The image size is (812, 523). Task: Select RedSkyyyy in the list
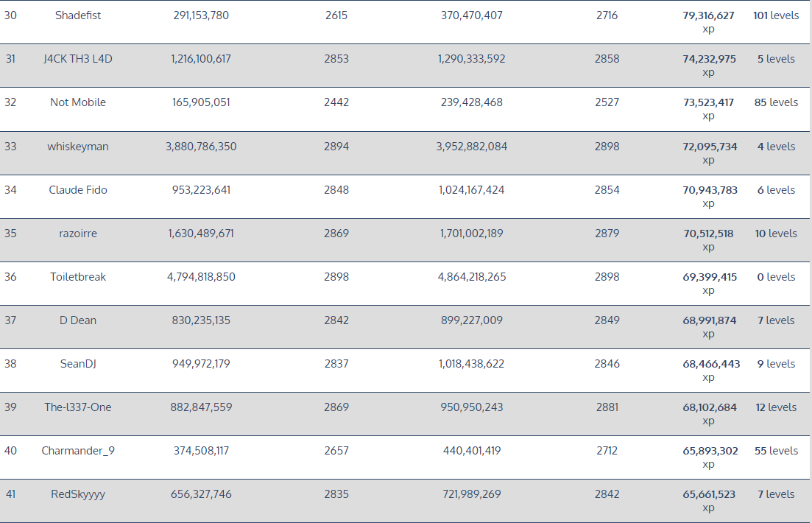pos(78,494)
